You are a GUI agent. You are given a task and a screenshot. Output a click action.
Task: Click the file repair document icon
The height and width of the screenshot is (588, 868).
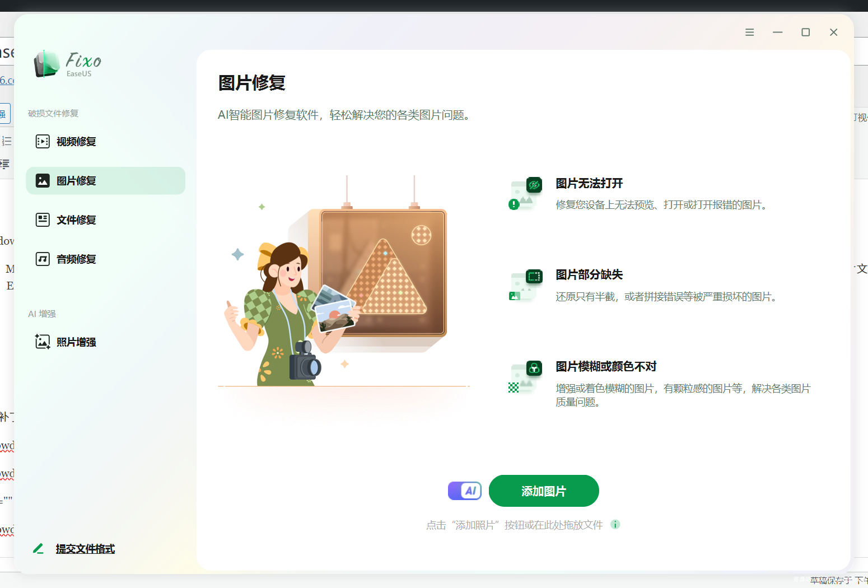(x=43, y=220)
